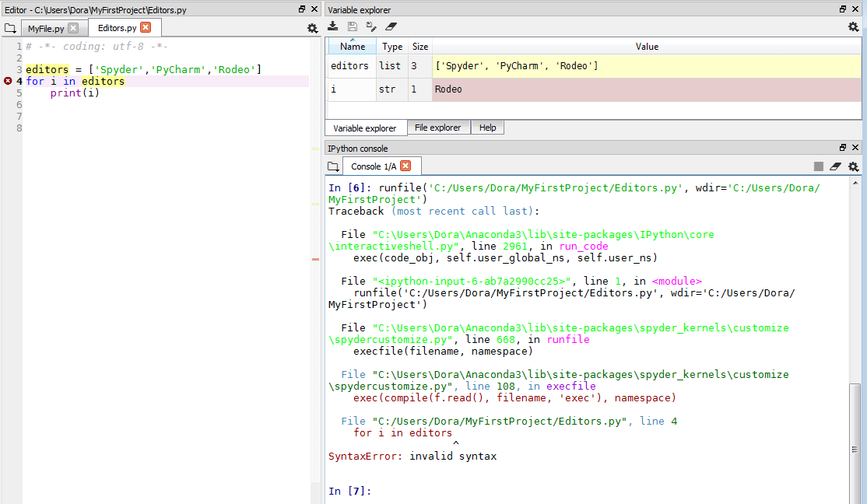
Task: Switch to the File explorer tab
Action: (437, 128)
